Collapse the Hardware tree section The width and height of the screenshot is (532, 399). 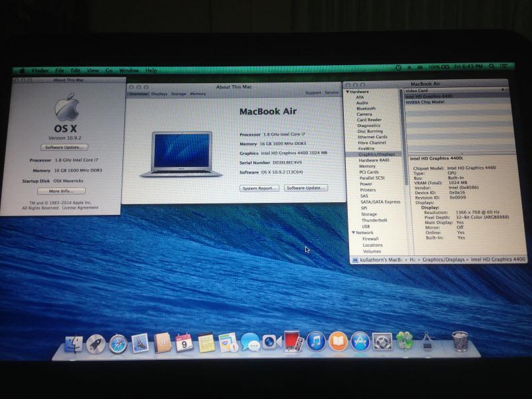click(347, 91)
